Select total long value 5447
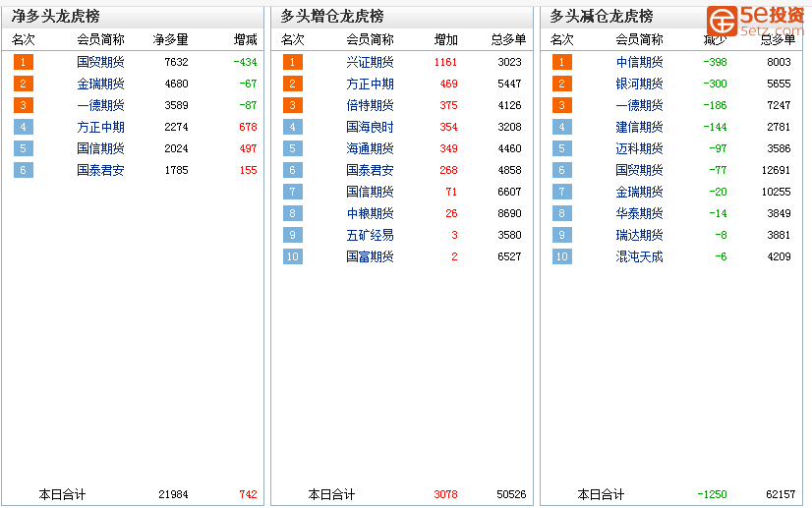This screenshot has width=812, height=508. click(509, 84)
